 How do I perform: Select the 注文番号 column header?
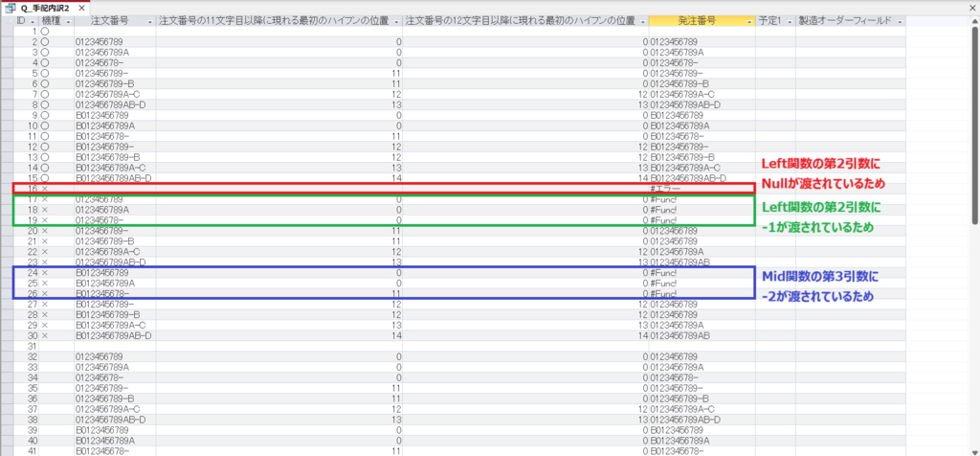click(107, 20)
